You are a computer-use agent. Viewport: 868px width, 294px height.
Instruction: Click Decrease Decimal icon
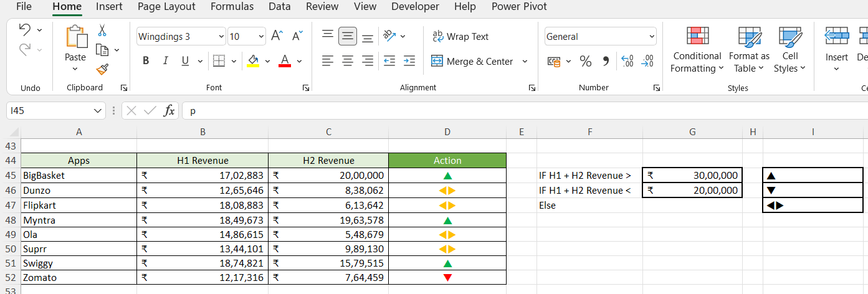648,61
